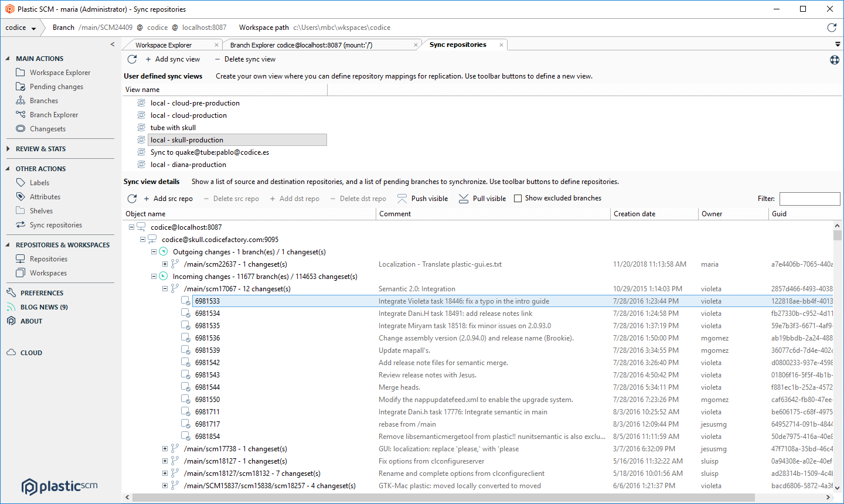Viewport: 844px width, 504px height.
Task: Click Delete sync view
Action: (x=245, y=59)
